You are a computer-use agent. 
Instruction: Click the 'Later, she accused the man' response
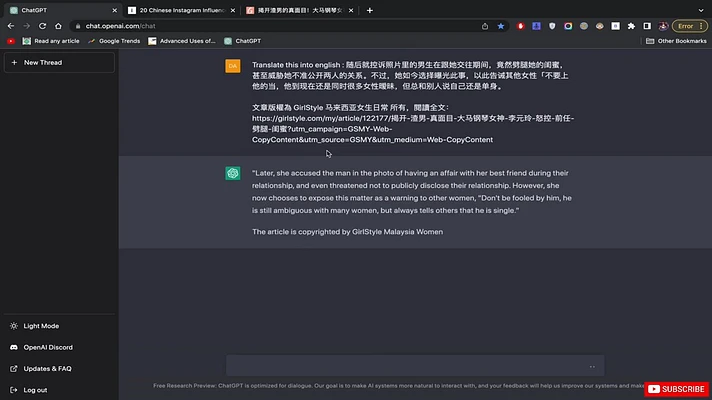[x=411, y=192]
